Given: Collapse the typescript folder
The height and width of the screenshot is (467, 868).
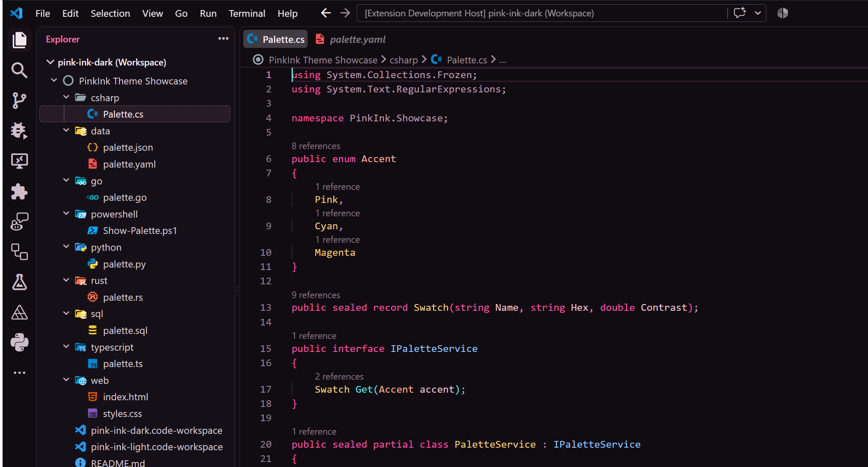Looking at the screenshot, I should (66, 346).
